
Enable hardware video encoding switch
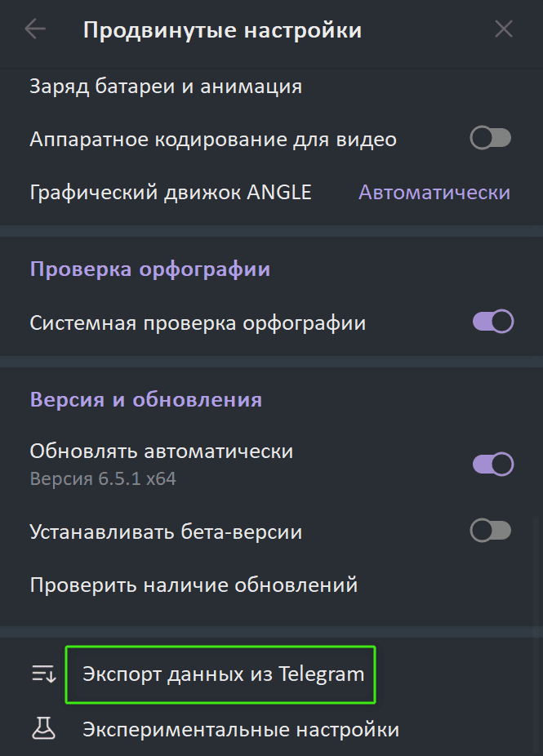(x=491, y=139)
